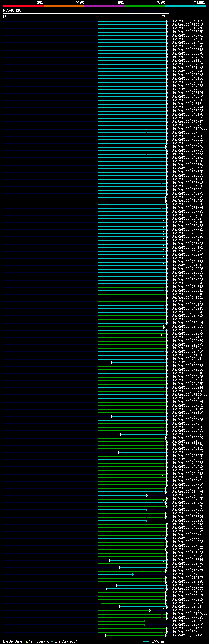Image resolution: width=209 pixels, height=644 pixels.
Task: Click hit label UniRef100_C5YT23
Action: click(187, 305)
